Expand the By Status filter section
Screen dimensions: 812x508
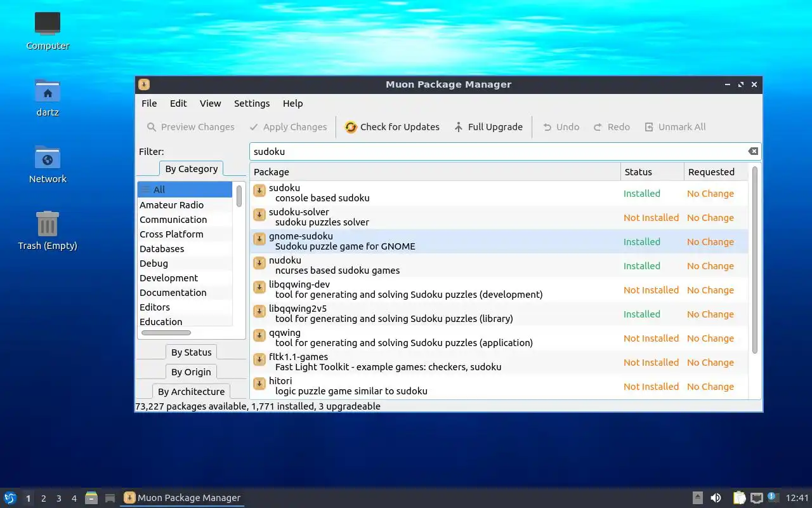192,352
